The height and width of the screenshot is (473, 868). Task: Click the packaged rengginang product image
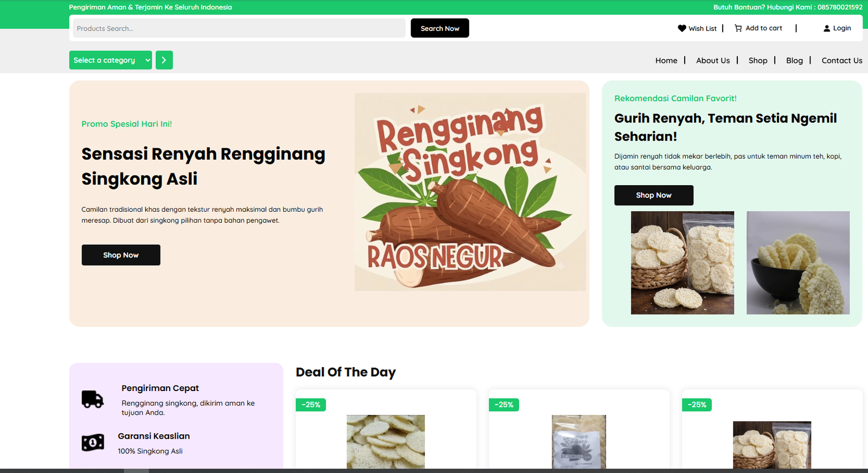coord(579,442)
